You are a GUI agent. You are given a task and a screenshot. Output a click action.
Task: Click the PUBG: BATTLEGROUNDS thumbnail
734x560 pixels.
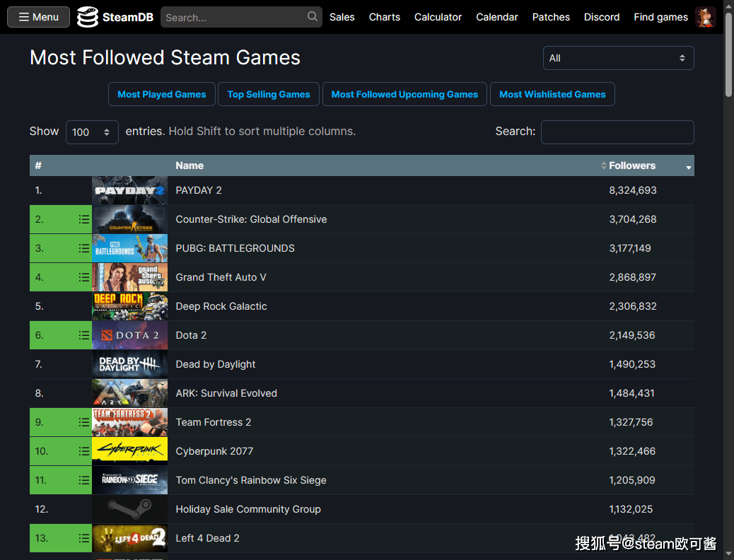tap(129, 247)
